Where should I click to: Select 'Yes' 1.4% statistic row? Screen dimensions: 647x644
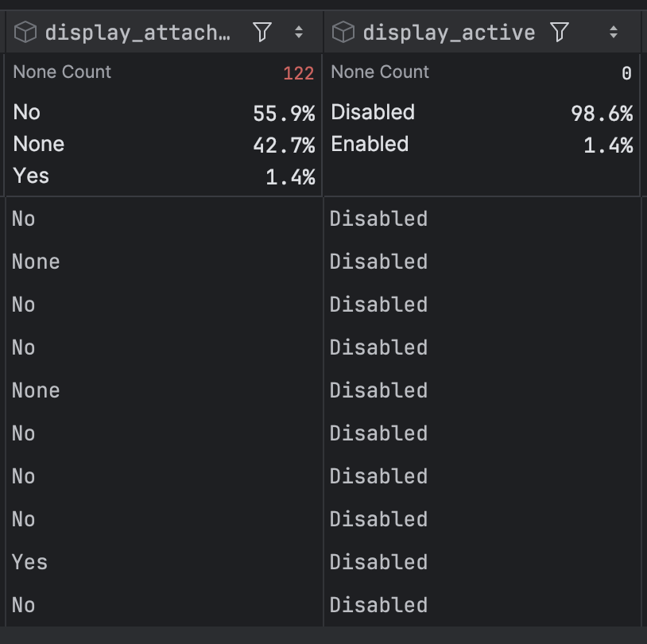point(164,177)
